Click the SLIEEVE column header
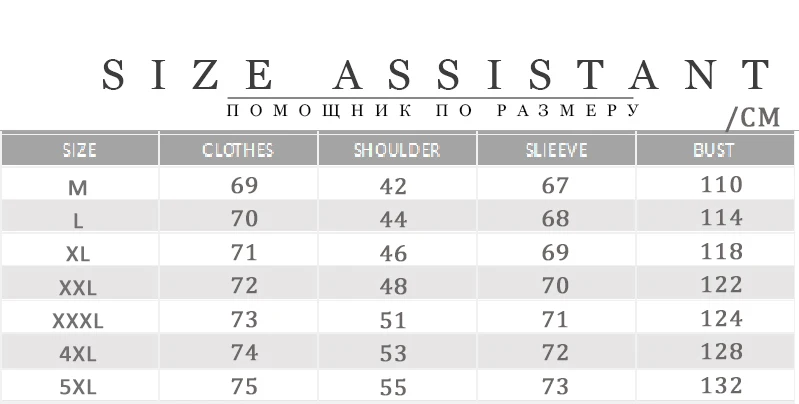 click(556, 150)
